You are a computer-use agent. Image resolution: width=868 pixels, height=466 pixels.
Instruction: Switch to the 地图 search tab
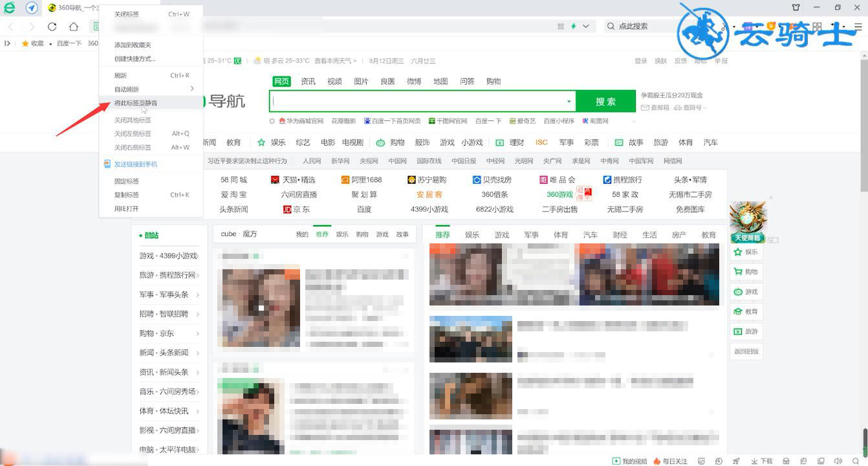(x=440, y=82)
